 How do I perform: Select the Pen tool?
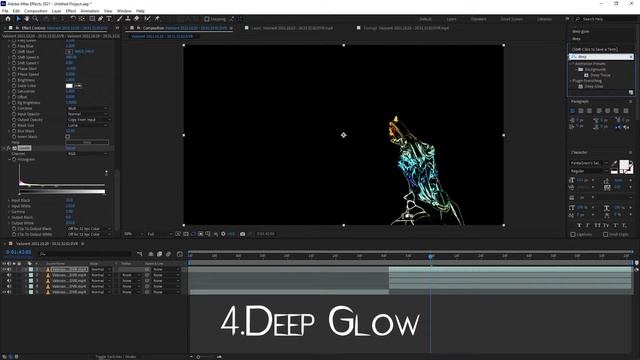click(x=100, y=19)
